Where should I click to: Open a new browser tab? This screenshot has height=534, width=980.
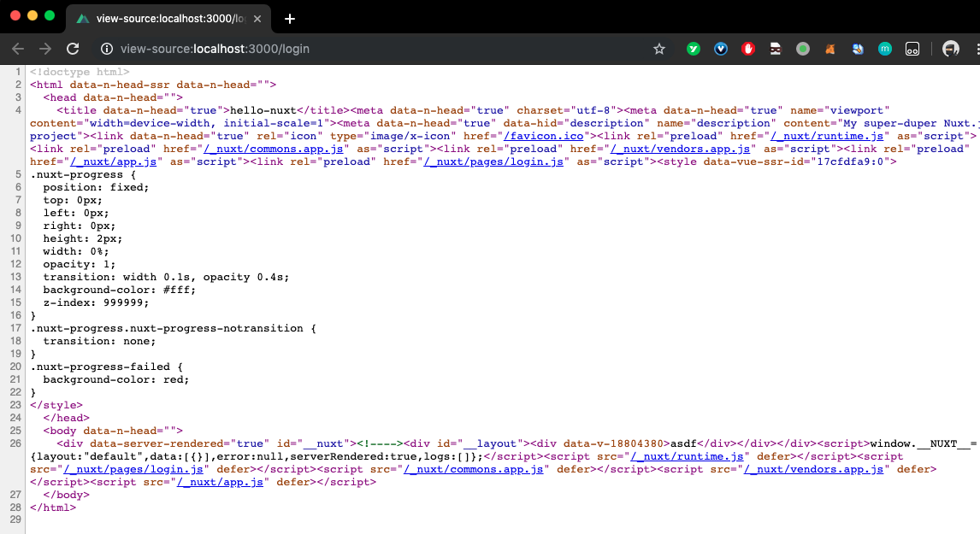coord(289,19)
